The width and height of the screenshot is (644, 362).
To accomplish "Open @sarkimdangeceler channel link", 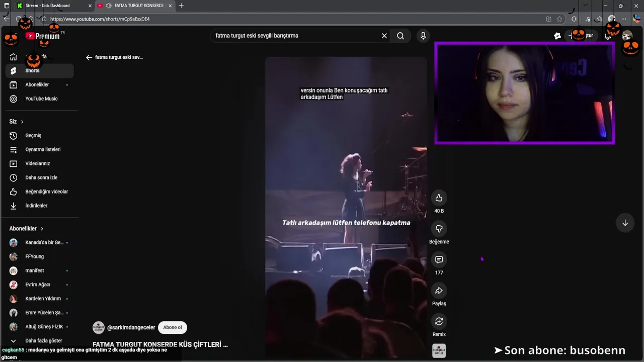I will click(131, 327).
